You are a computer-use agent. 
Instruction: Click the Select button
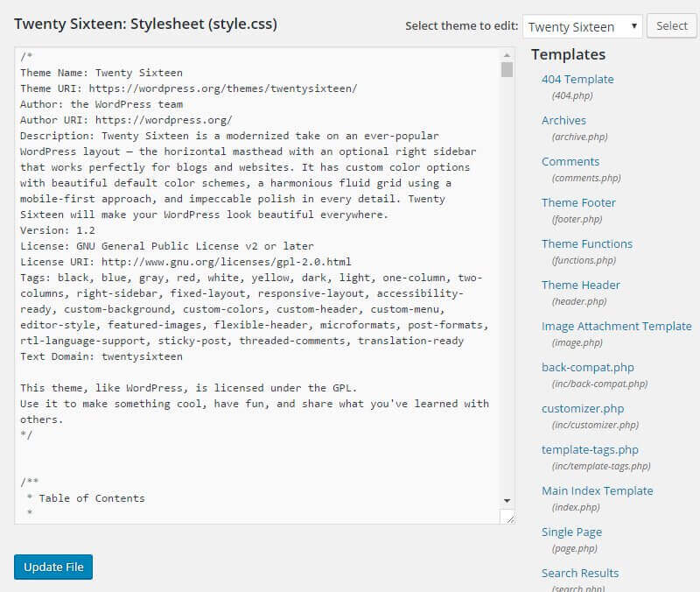[x=671, y=26]
